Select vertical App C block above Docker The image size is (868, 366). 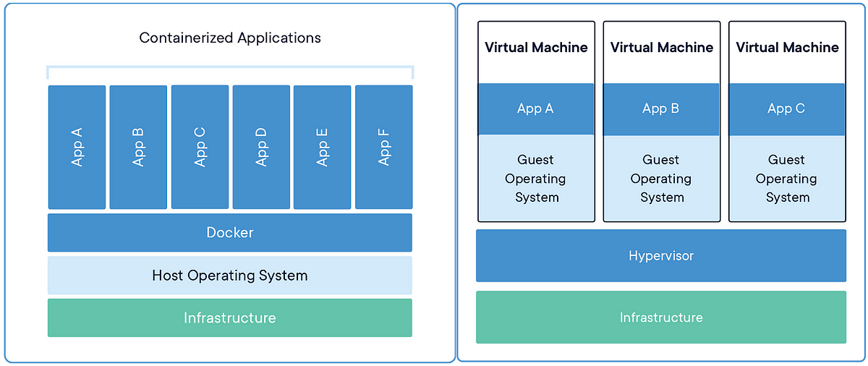(200, 147)
